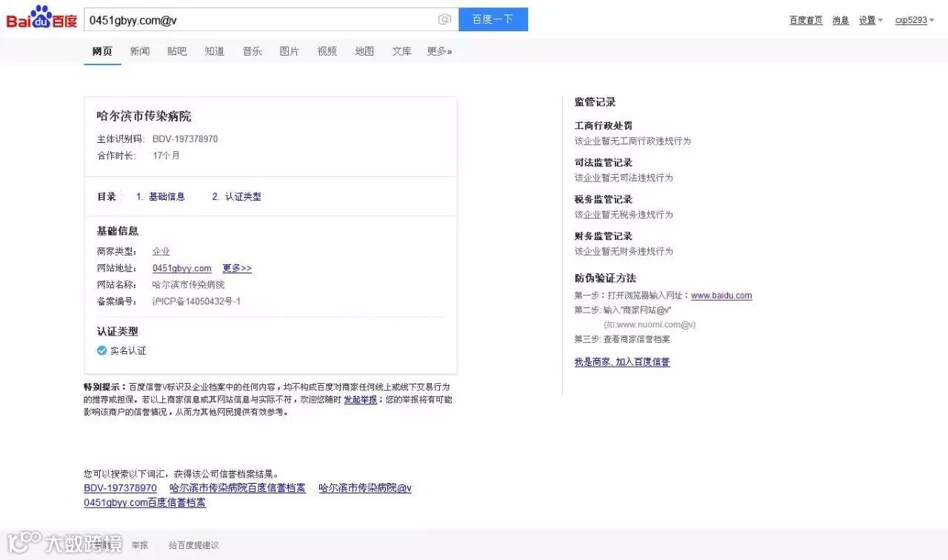Click the 监管记录 heading
This screenshot has width=948, height=560.
(x=595, y=102)
